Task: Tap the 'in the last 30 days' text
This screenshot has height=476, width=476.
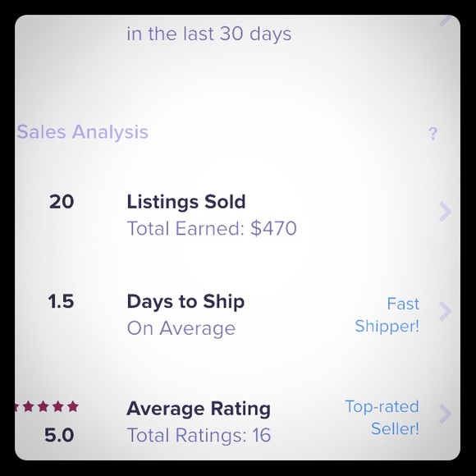Action: pyautogui.click(x=208, y=34)
